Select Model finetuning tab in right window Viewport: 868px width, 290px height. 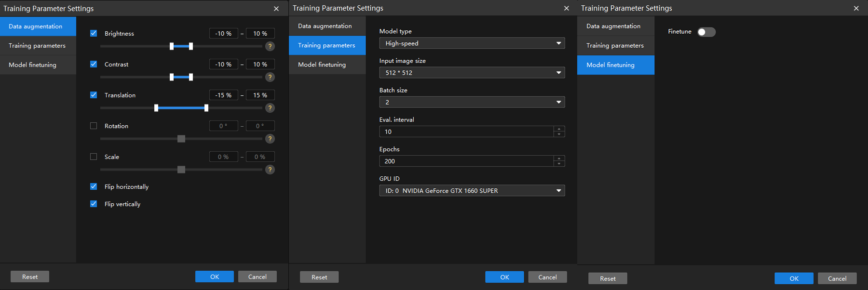[x=616, y=65]
